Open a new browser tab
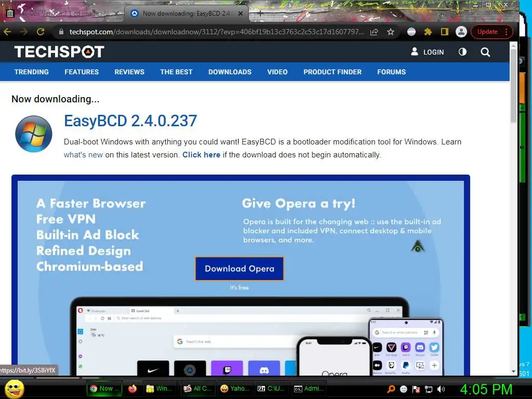Screen dimensions: 532x399 260,14
